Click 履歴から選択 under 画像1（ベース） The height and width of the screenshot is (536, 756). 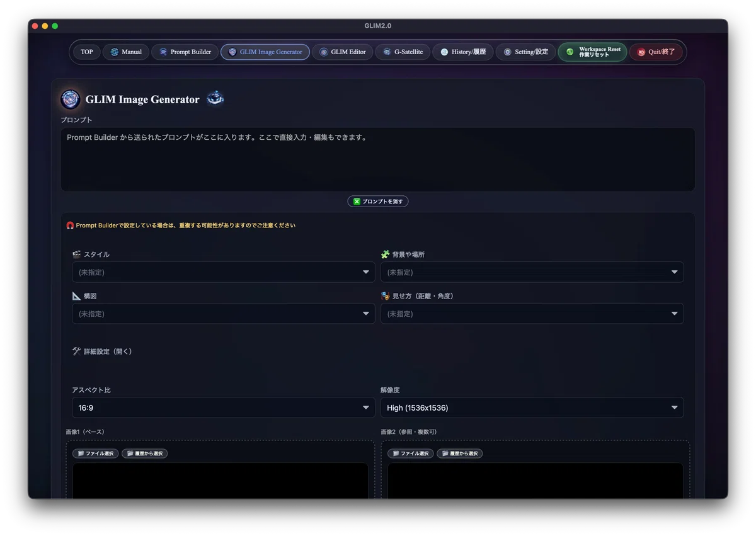(144, 453)
